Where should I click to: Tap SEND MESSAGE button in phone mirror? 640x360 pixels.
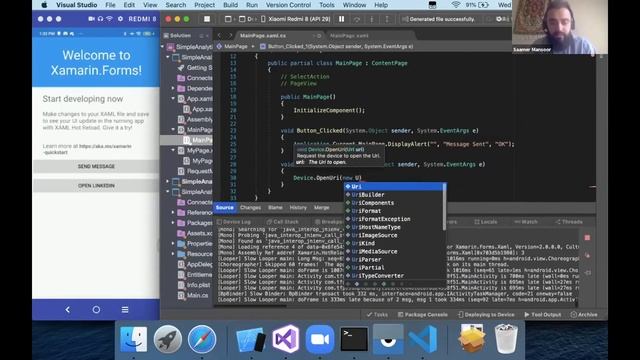pos(96,167)
